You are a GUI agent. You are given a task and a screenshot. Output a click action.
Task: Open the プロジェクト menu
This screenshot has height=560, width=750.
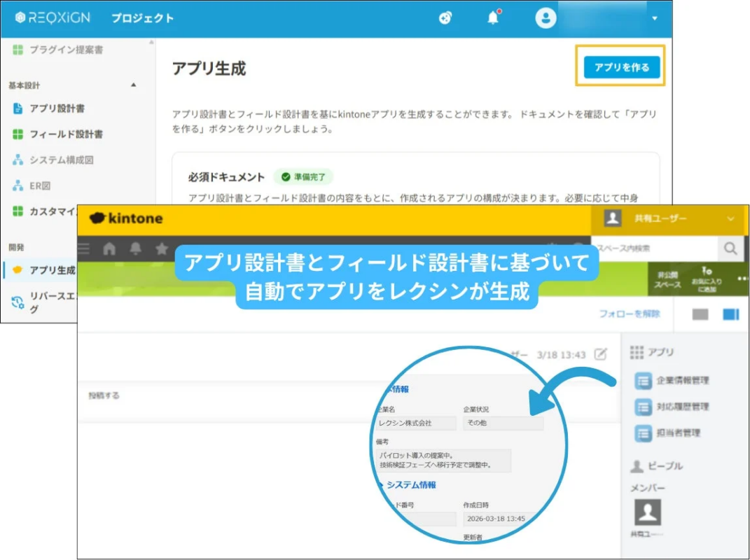coord(143,18)
